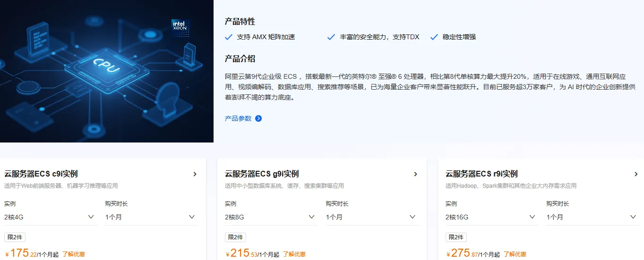Click the 阿里云第9代企业级 ECS paragraph

click(x=430, y=87)
